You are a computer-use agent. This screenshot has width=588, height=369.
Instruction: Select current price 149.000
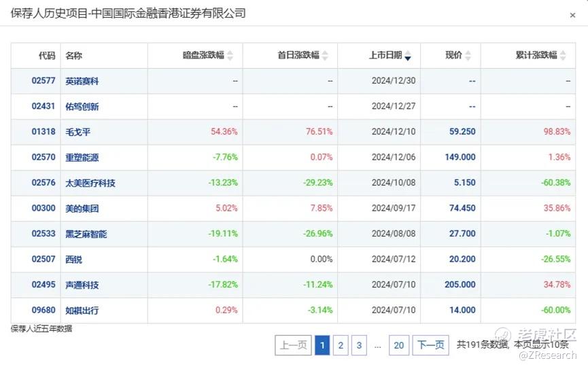pyautogui.click(x=460, y=157)
